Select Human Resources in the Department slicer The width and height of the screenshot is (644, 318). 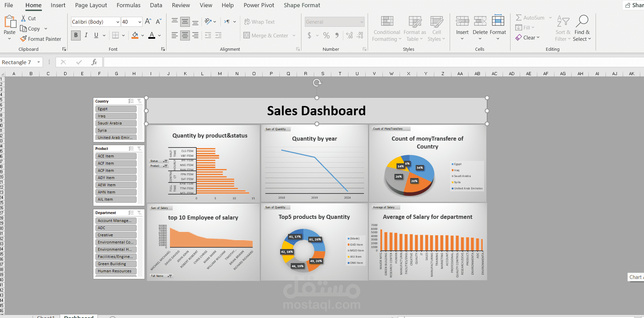(x=115, y=271)
